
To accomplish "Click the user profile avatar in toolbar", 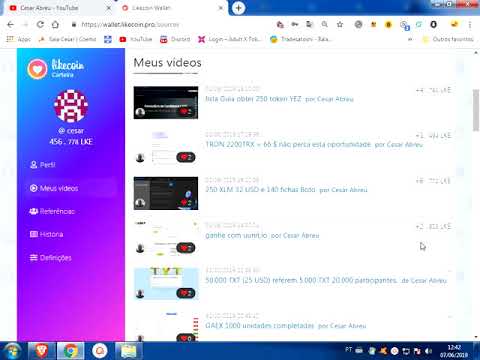I will click(x=454, y=24).
